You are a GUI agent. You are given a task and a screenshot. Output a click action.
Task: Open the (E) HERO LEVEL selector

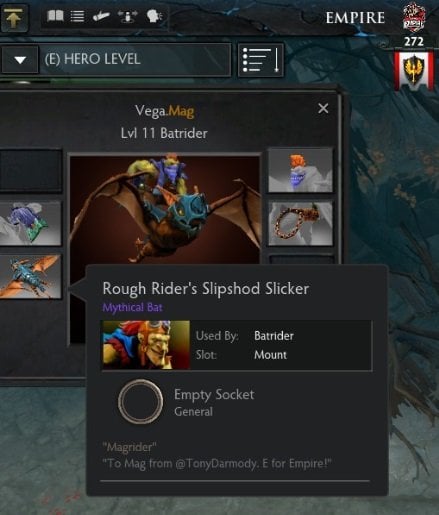tap(135, 60)
